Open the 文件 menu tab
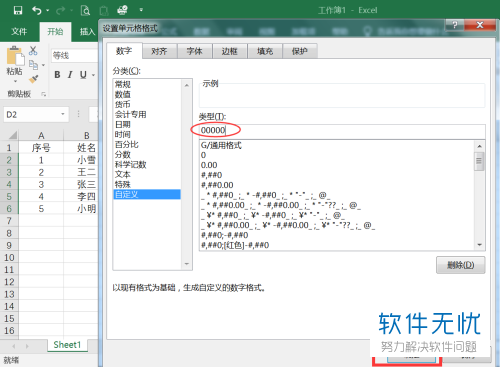This screenshot has height=367, width=500. 19,32
